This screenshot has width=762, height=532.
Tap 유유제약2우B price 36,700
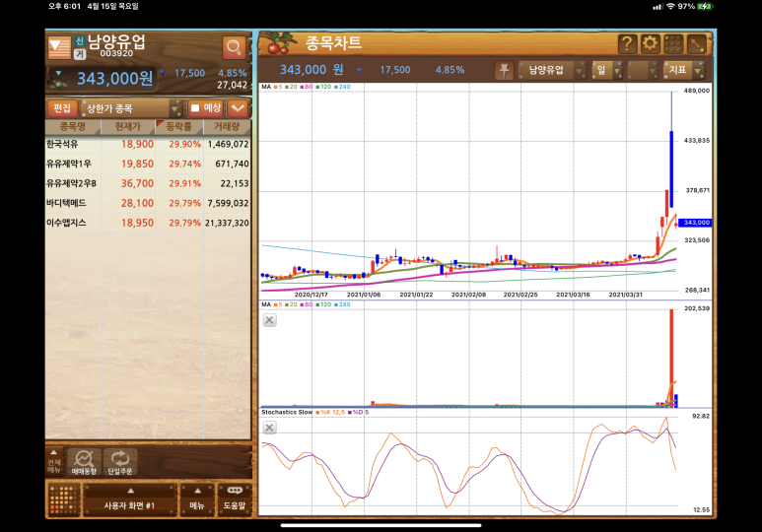click(138, 183)
